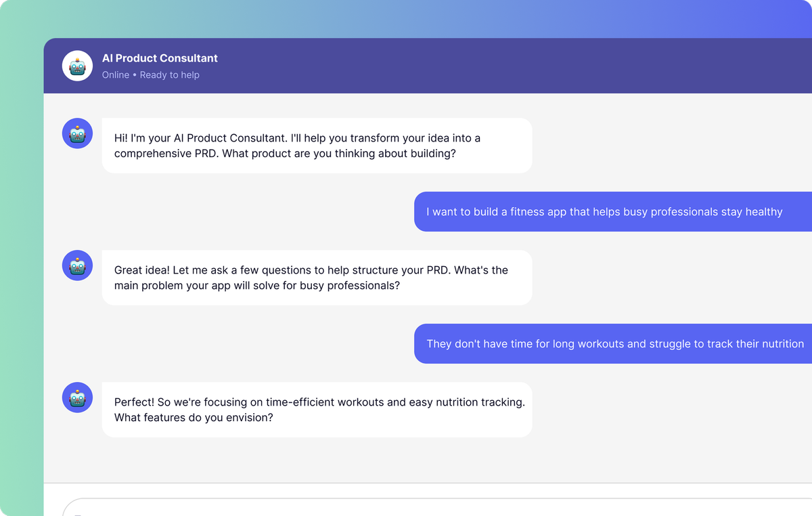The height and width of the screenshot is (516, 812).
Task: Click the "Online" status indicator text
Action: pos(116,75)
